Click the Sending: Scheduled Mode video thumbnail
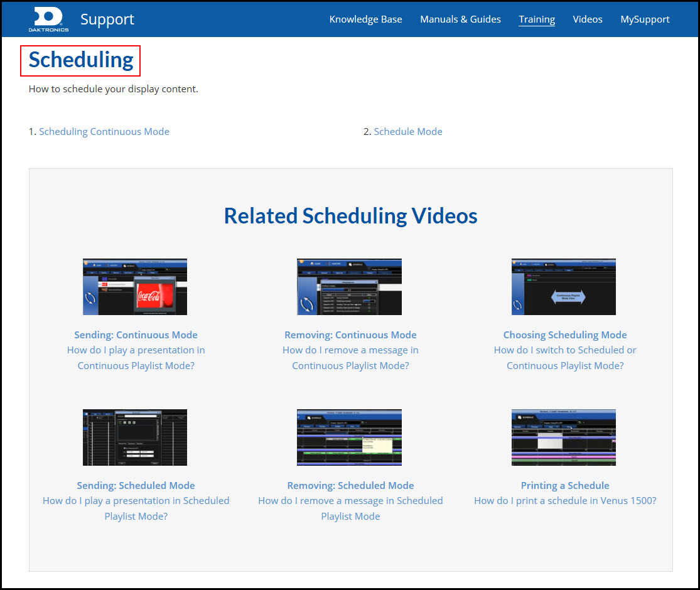This screenshot has height=590, width=700. pyautogui.click(x=134, y=437)
